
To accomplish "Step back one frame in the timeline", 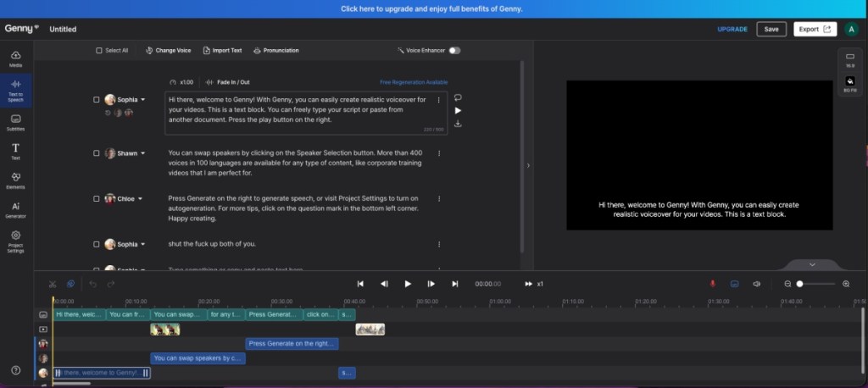I will coord(384,284).
